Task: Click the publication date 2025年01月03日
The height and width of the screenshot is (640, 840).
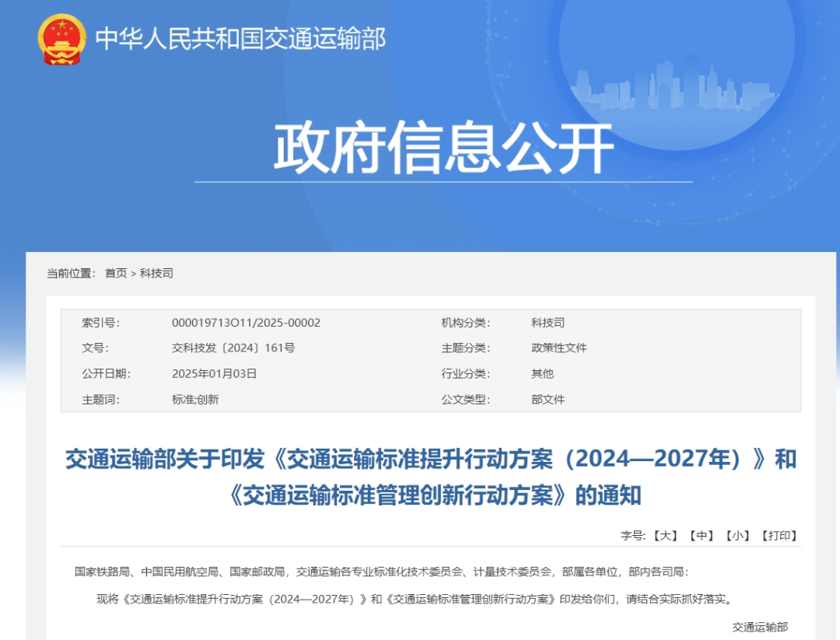Action: (214, 373)
